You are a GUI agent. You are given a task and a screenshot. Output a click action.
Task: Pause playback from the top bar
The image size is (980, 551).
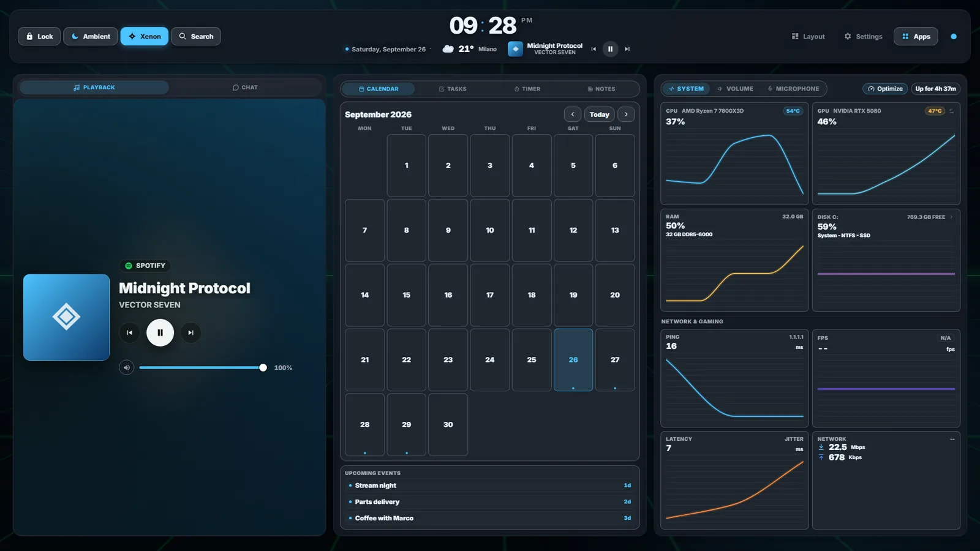tap(610, 49)
